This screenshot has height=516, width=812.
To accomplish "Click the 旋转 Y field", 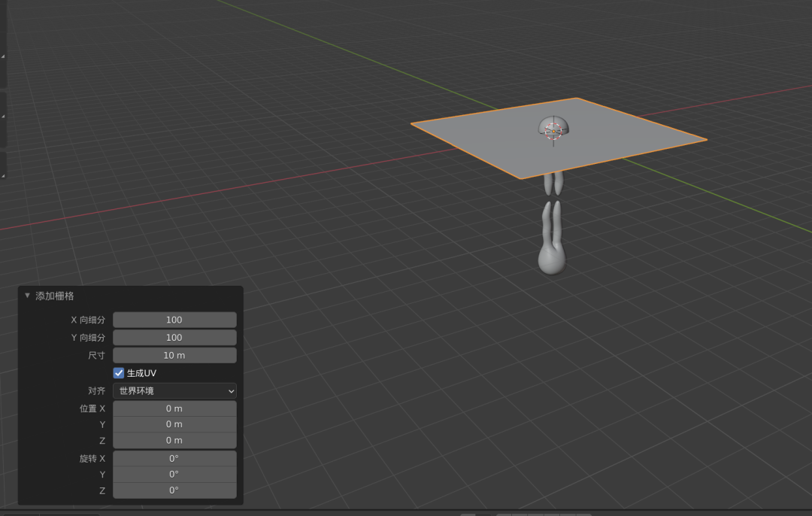I will tap(174, 474).
